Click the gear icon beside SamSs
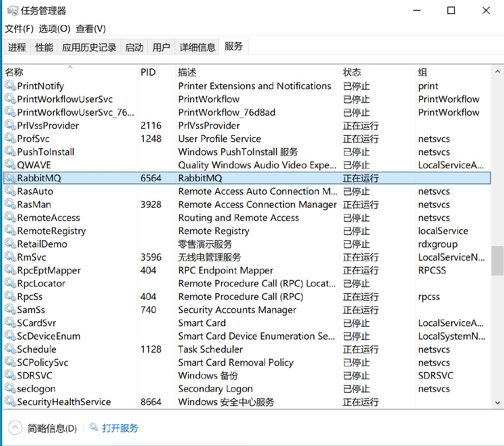The image size is (504, 446). pos(10,310)
